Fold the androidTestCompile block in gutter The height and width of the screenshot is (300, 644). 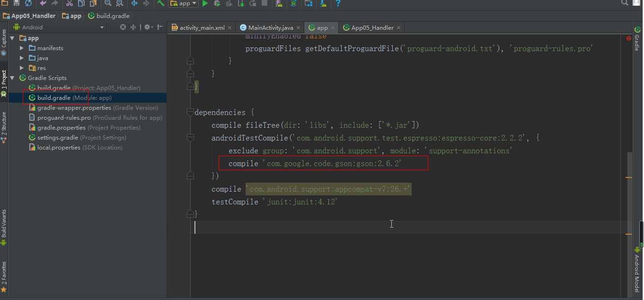click(190, 138)
